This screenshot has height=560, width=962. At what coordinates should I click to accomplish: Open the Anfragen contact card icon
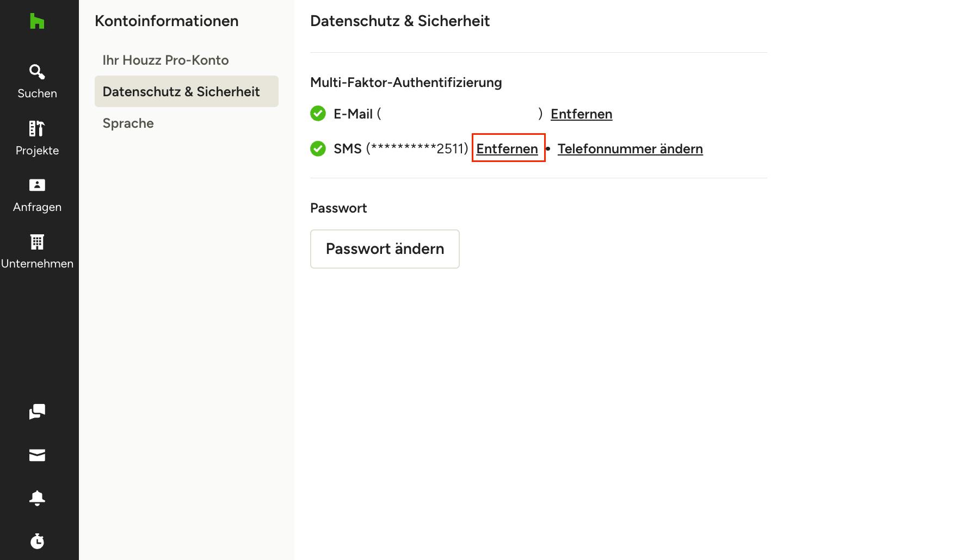37,185
